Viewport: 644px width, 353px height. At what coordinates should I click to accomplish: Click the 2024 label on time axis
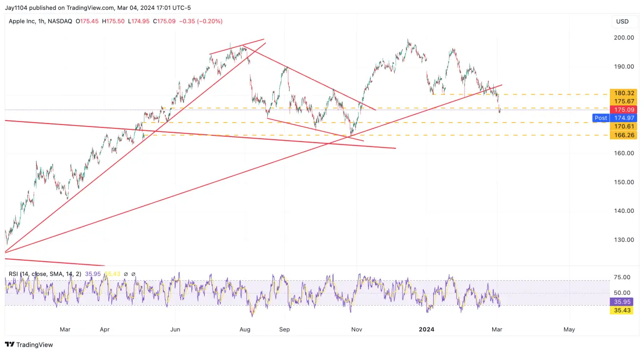(426, 330)
